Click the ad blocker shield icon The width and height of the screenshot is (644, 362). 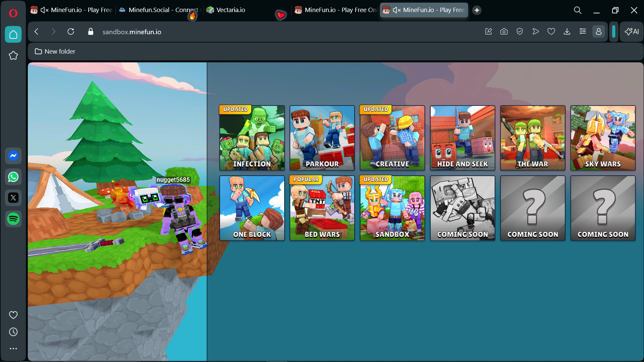tap(520, 32)
